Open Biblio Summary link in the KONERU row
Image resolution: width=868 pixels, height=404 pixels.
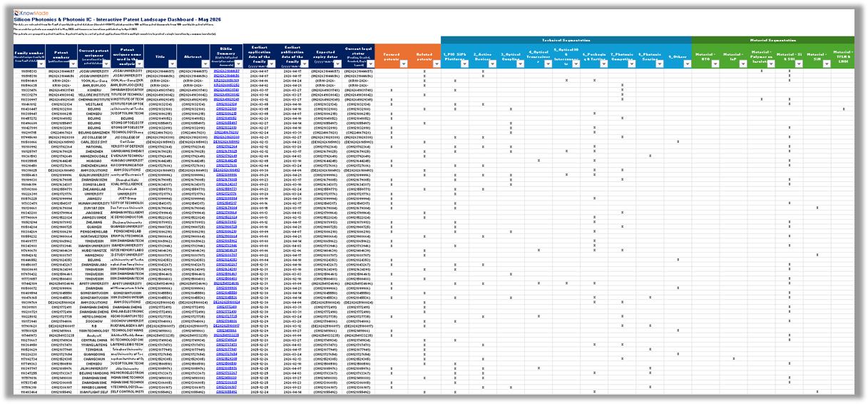[226, 90]
